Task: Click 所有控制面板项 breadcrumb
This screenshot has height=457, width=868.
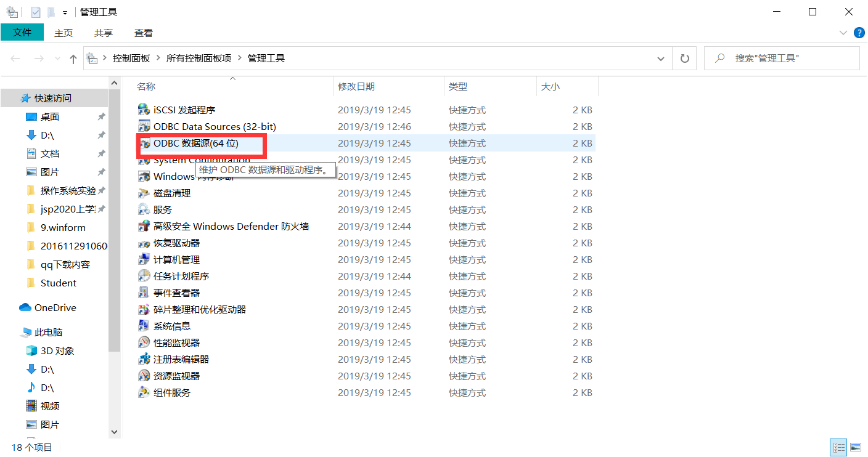Action: pos(199,59)
